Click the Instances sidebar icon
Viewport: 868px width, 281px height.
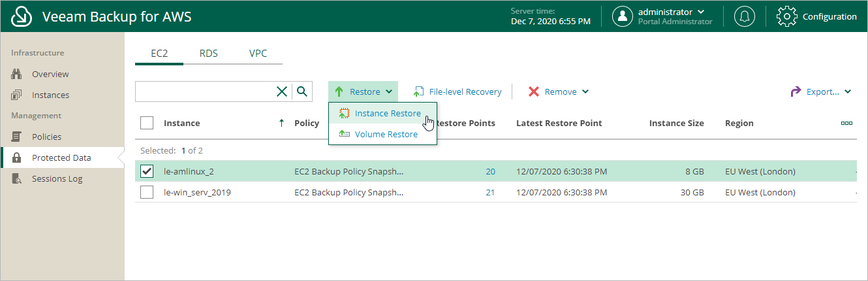(17, 95)
